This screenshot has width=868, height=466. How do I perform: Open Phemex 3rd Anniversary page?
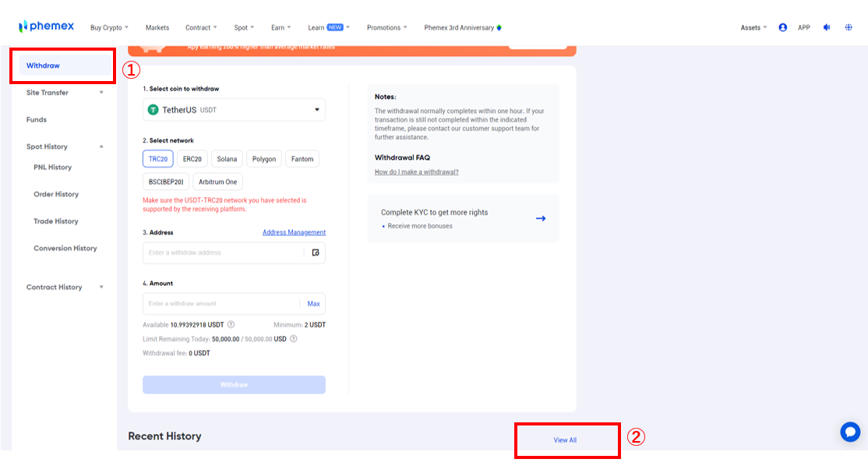click(463, 28)
